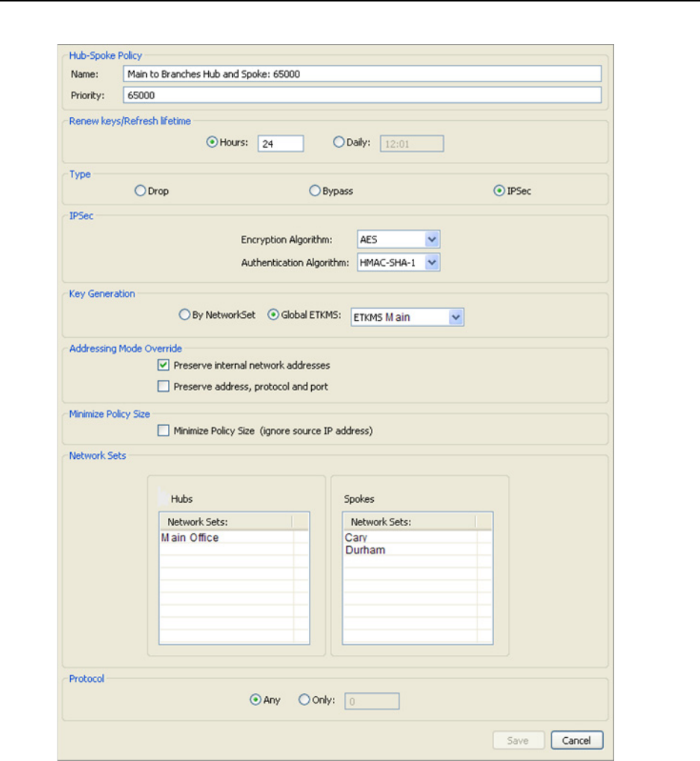Select By NetworkSet key generation
The height and width of the screenshot is (761, 700).
[x=184, y=316]
